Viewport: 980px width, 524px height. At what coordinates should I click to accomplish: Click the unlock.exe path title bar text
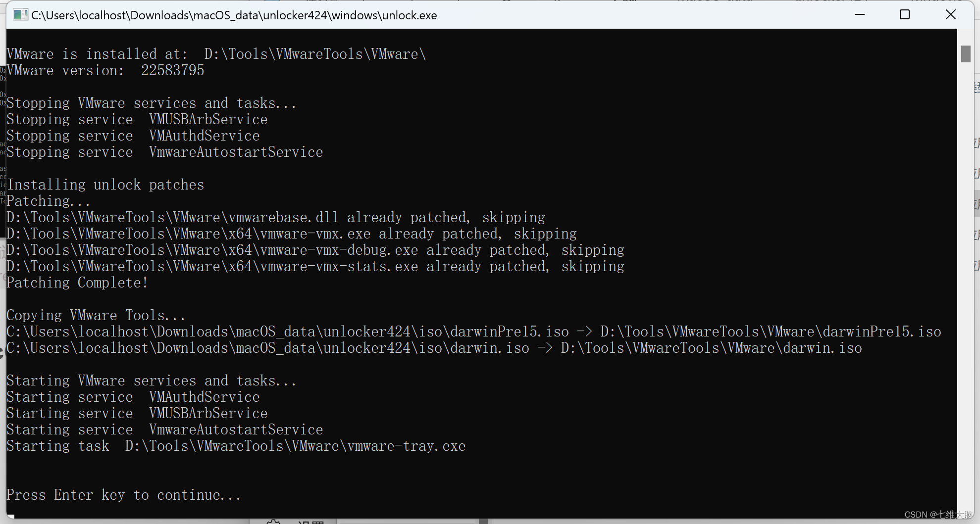point(234,15)
